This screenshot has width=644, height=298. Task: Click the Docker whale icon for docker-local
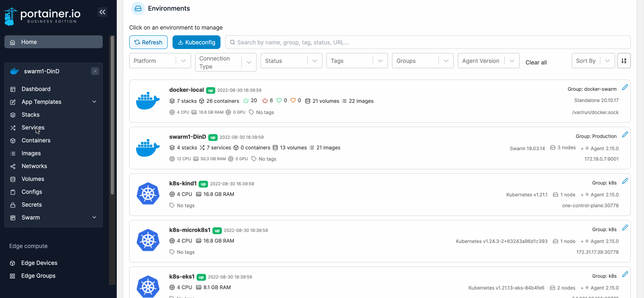148,101
